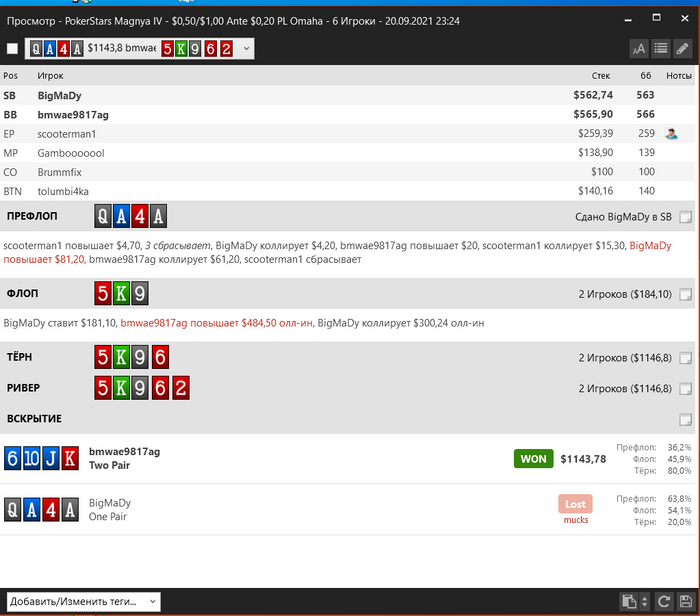The image size is (700, 616).
Task: Click the $562,74 stack value
Action: pos(593,95)
